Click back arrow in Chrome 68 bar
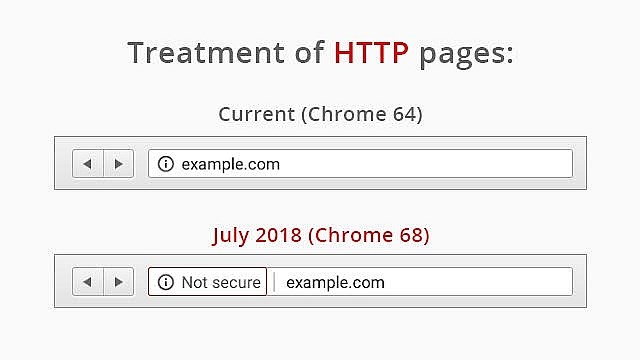 tap(87, 282)
